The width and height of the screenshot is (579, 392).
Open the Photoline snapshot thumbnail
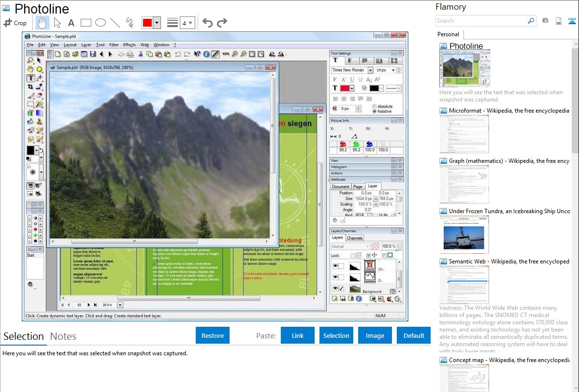(465, 69)
